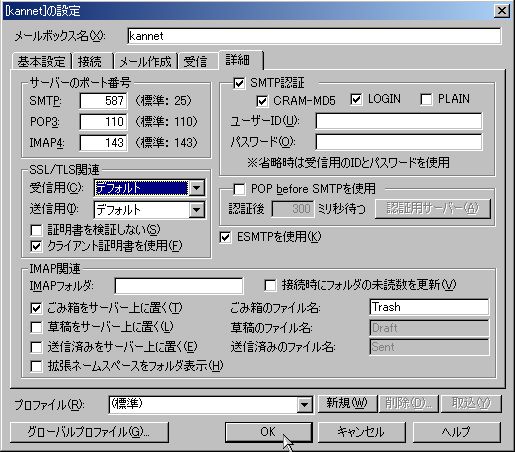Viewport: 515px width, 452px height.
Task: Uncheck ESMTPを使用 option
Action: (225, 237)
